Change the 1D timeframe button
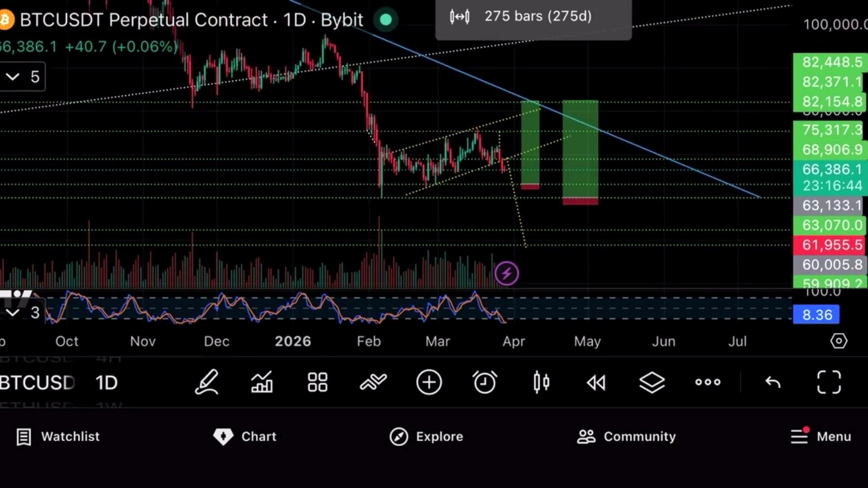The image size is (868, 488). pos(106,383)
